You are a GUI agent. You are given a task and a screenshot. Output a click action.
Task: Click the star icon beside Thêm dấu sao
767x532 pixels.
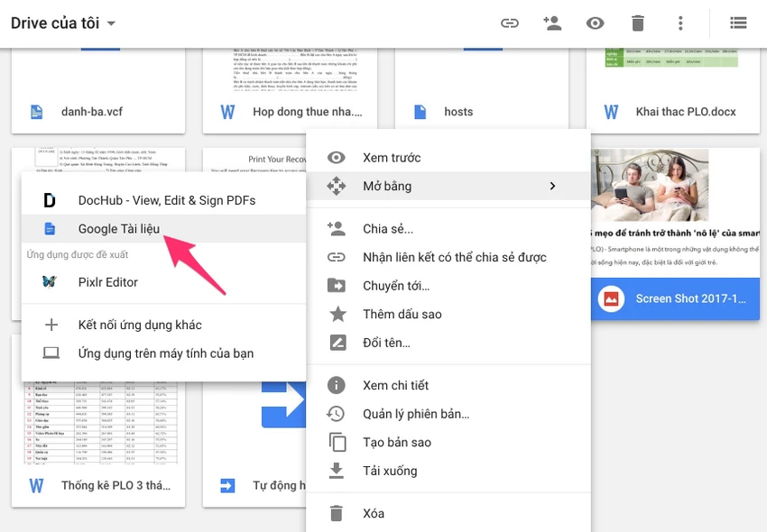337,314
